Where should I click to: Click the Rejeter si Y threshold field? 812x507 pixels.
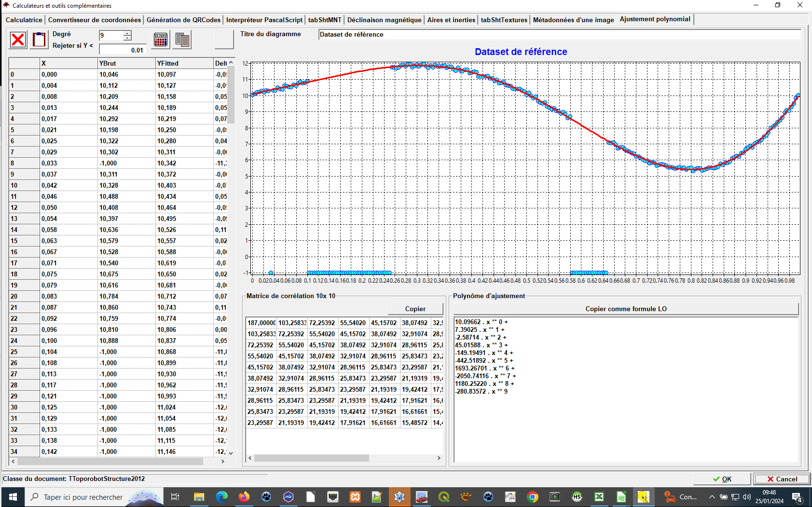(122, 50)
